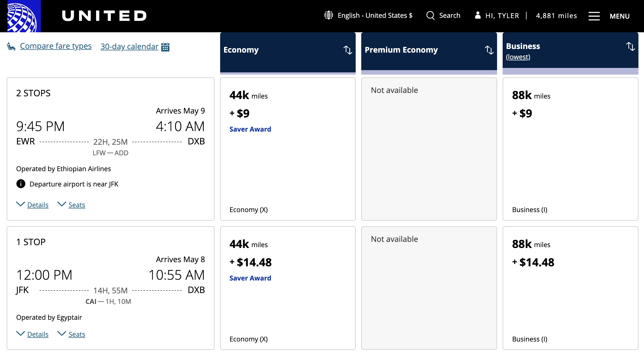Open the 30-day calendar link
Screen dimensions: 644x354
click(x=129, y=46)
